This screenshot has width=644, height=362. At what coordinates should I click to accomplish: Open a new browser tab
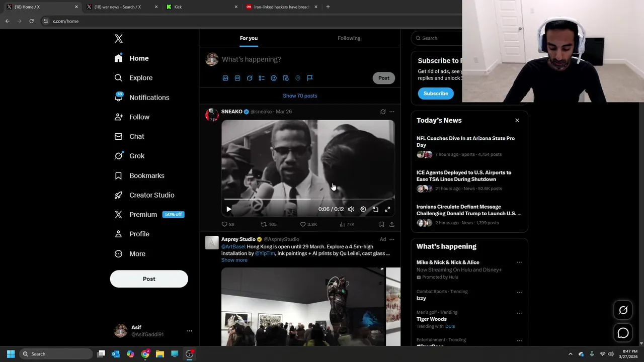328,7
